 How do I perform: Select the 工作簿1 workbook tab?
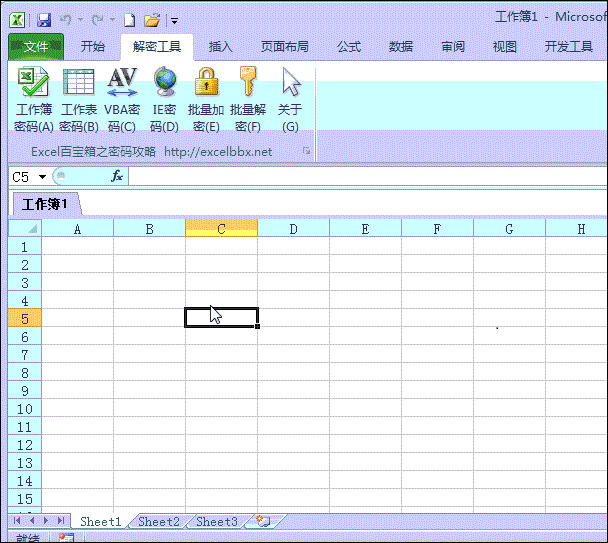pyautogui.click(x=45, y=204)
